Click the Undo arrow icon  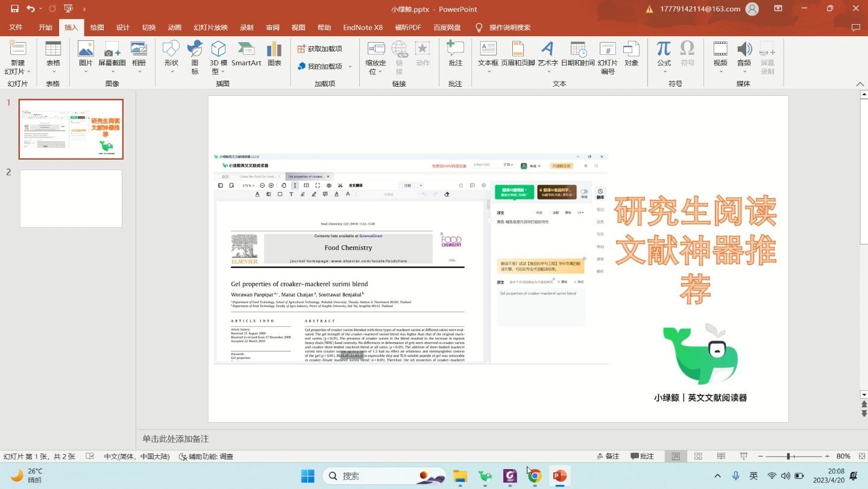click(x=30, y=9)
